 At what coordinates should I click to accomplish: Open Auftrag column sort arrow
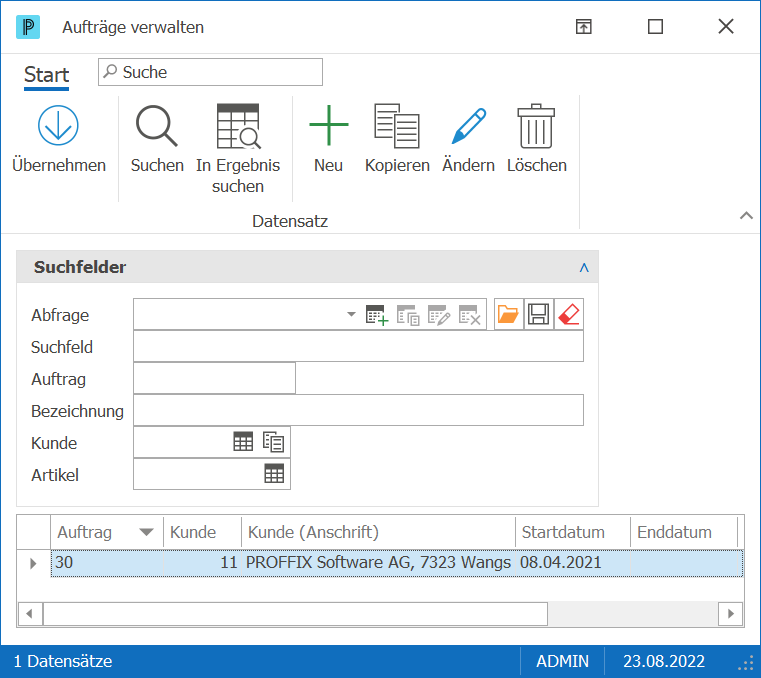click(x=146, y=532)
